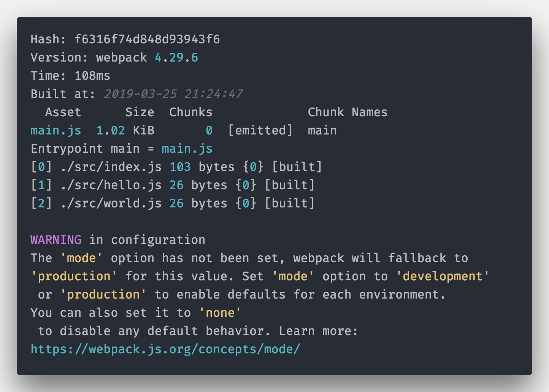Image resolution: width=549 pixels, height=392 pixels.
Task: Open the webpack.js.org concepts mode link
Action: coord(165,349)
